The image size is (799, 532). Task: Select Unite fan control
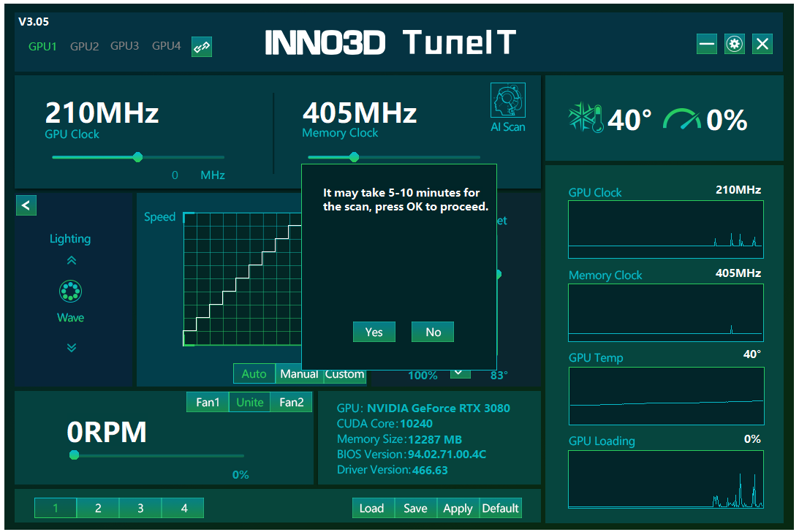point(250,402)
